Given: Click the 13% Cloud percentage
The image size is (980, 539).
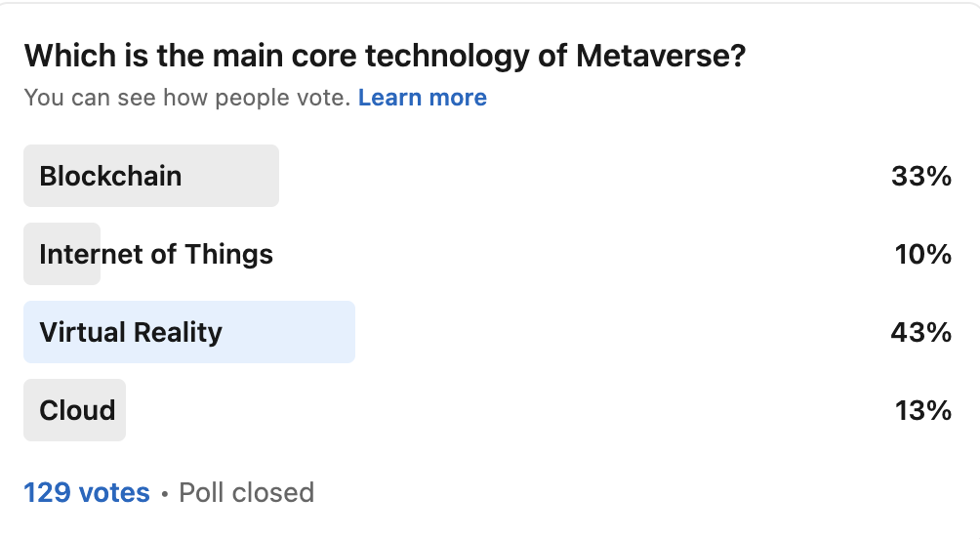Looking at the screenshot, I should pos(922,410).
